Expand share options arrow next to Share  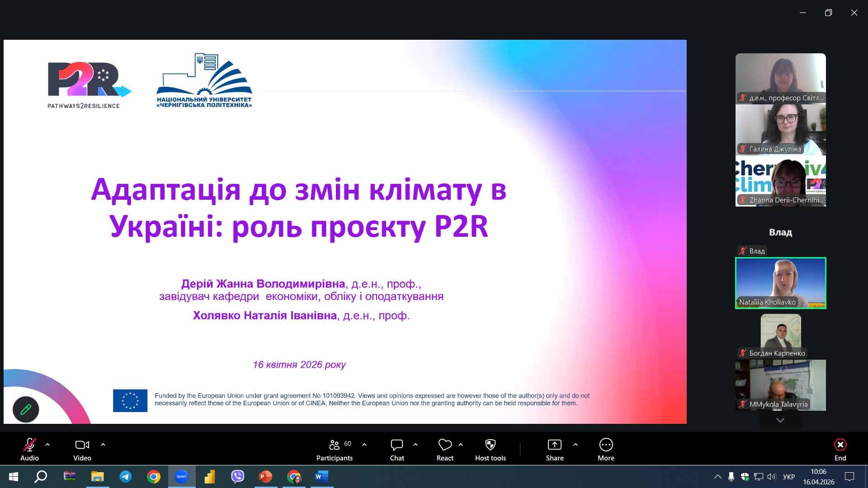(576, 445)
